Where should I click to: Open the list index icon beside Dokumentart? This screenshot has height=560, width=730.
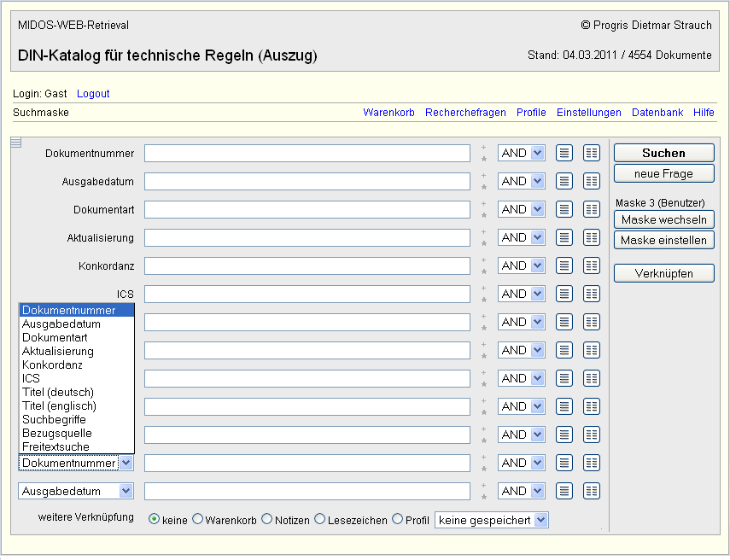[564, 209]
